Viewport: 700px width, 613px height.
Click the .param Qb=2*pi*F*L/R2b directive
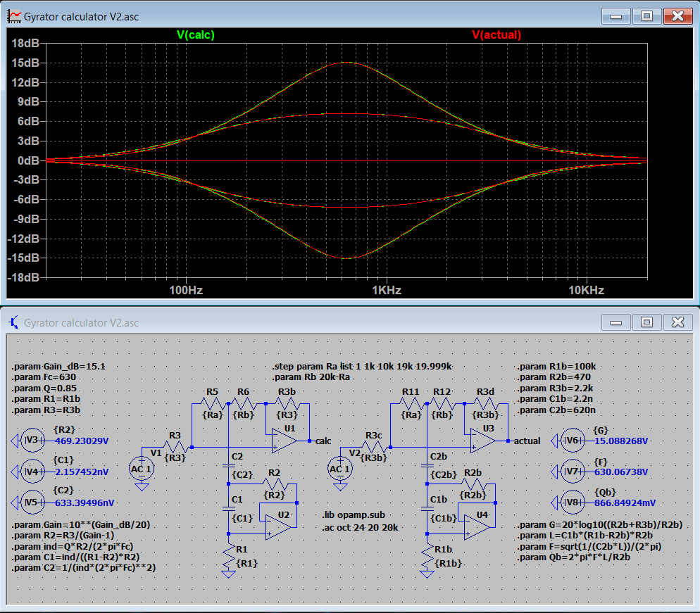point(575,557)
